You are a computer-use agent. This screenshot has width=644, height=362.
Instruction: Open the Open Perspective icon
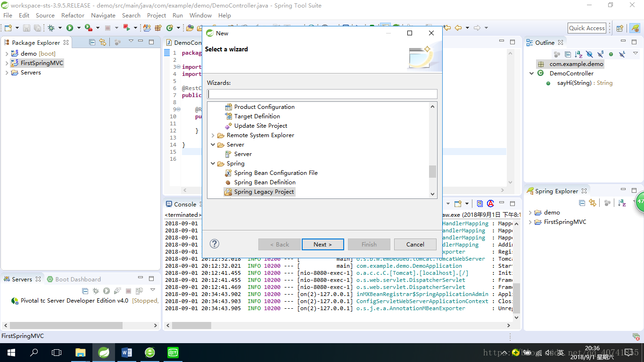[620, 28]
